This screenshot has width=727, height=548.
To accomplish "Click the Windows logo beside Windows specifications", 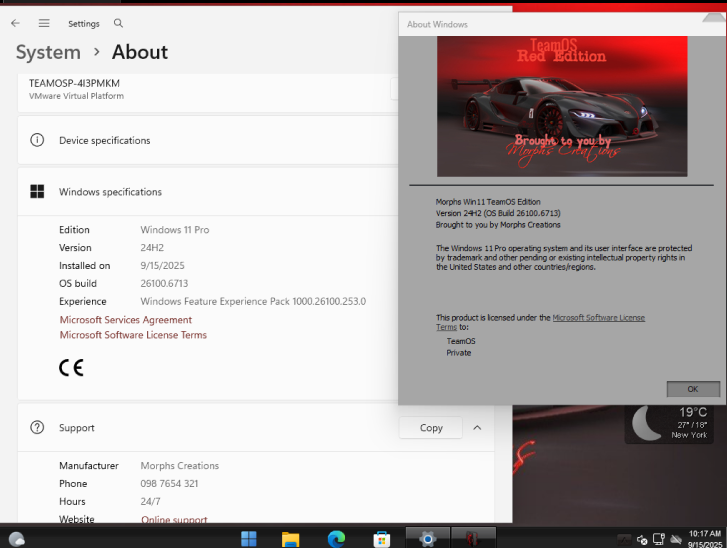I will (x=37, y=191).
